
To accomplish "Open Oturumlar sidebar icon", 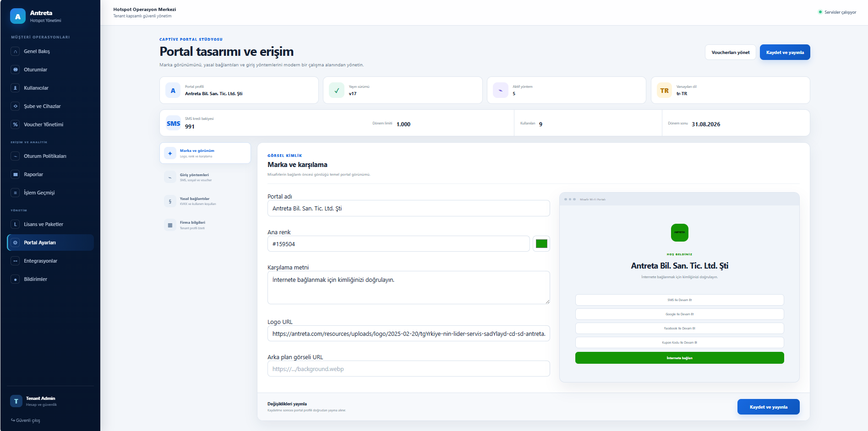I will pos(16,70).
